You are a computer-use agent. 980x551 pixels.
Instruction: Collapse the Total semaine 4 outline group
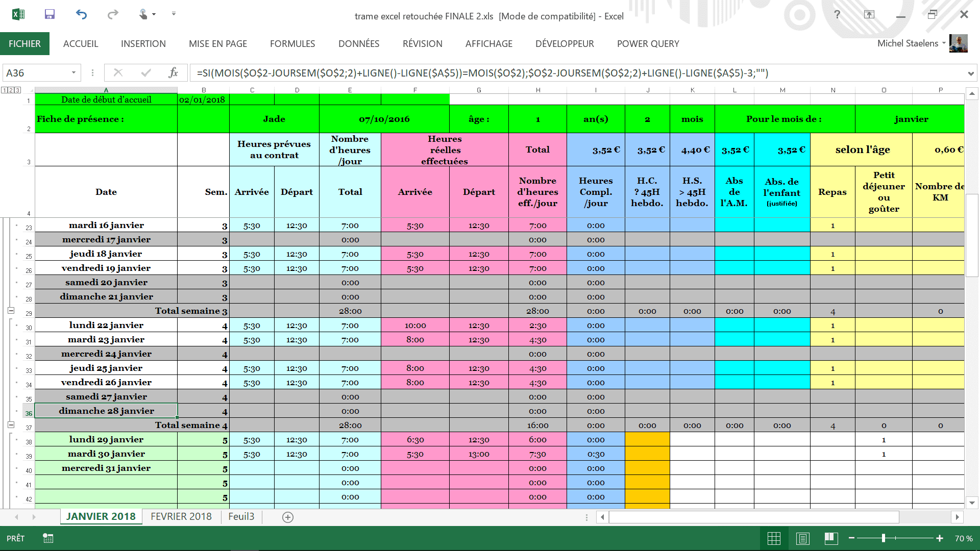[x=11, y=425]
